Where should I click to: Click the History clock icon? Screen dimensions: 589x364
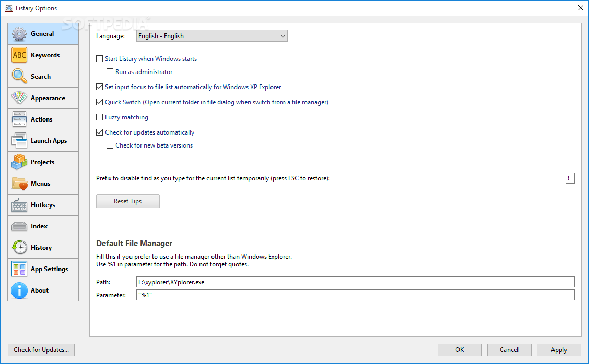[x=19, y=248]
